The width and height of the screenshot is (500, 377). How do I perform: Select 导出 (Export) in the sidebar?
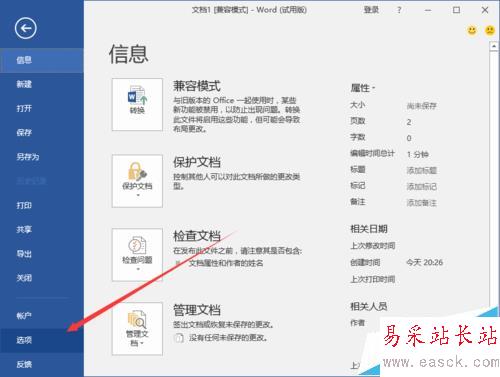pyautogui.click(x=42, y=254)
